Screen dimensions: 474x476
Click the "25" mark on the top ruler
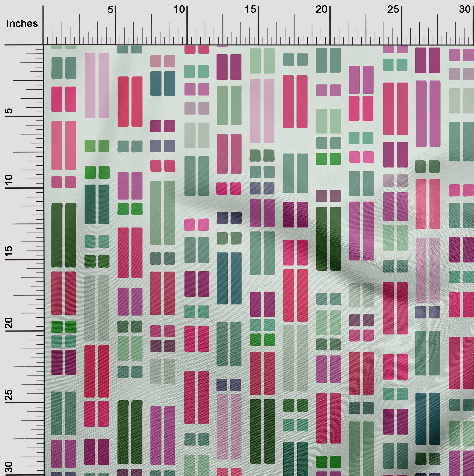393,10
